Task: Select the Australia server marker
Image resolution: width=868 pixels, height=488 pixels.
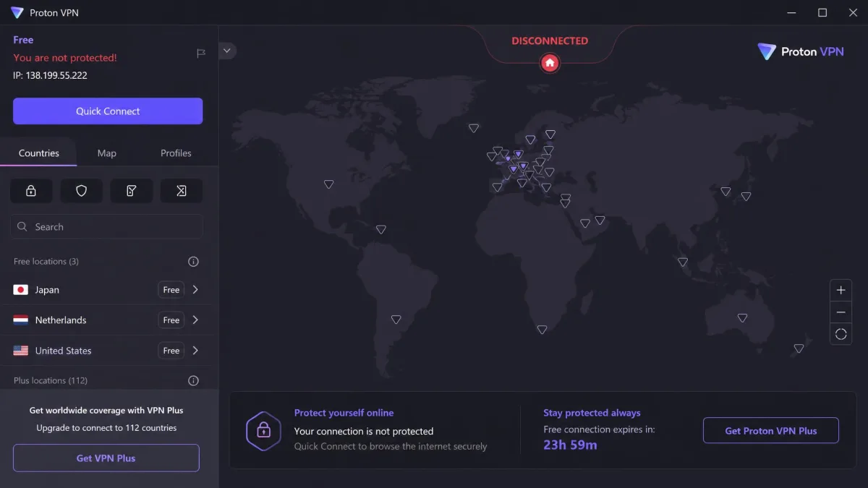Action: point(742,318)
